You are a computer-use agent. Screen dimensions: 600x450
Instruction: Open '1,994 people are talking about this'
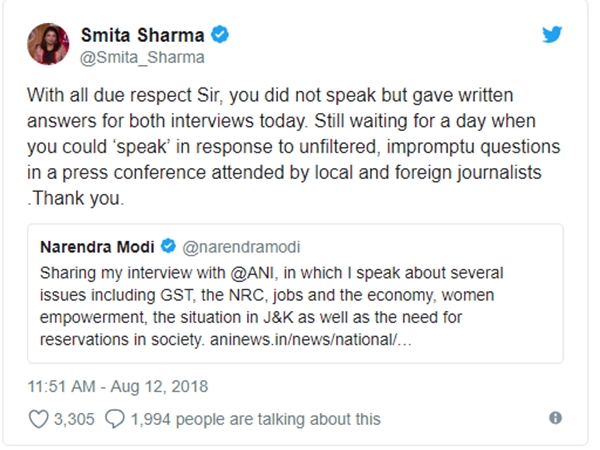(x=257, y=418)
